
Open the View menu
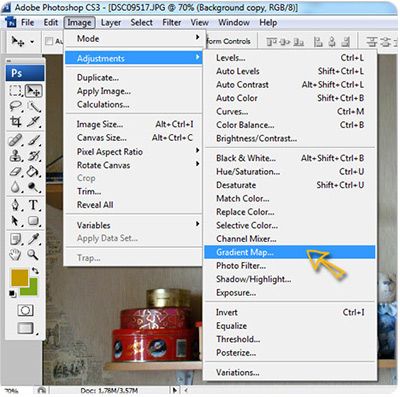(x=200, y=23)
